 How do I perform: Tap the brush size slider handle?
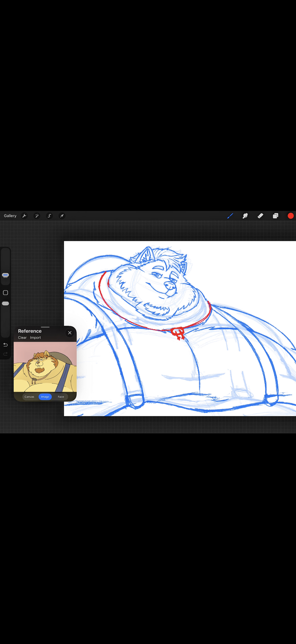point(5,275)
